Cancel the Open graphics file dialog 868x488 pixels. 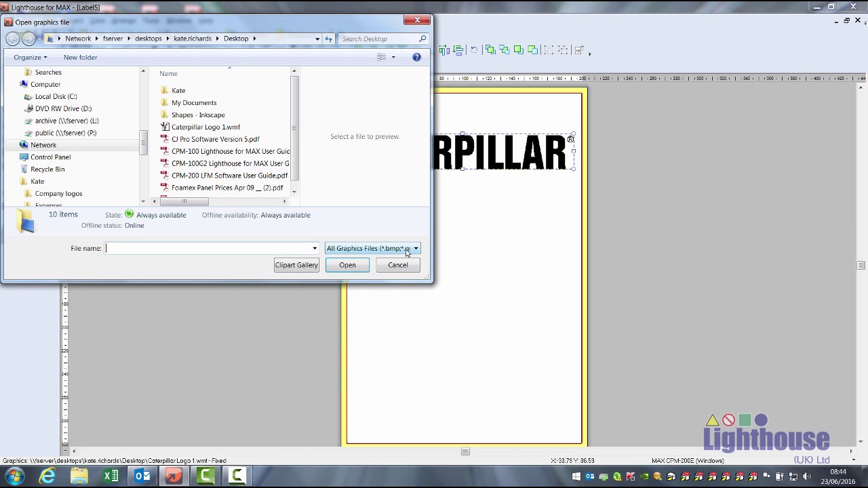398,265
